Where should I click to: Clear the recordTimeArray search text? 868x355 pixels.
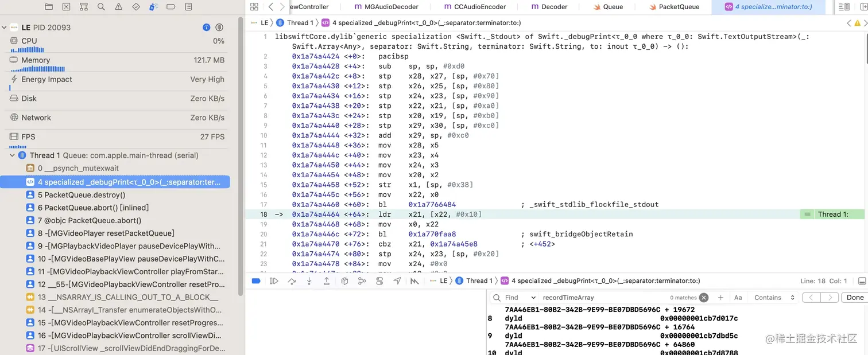(704, 298)
